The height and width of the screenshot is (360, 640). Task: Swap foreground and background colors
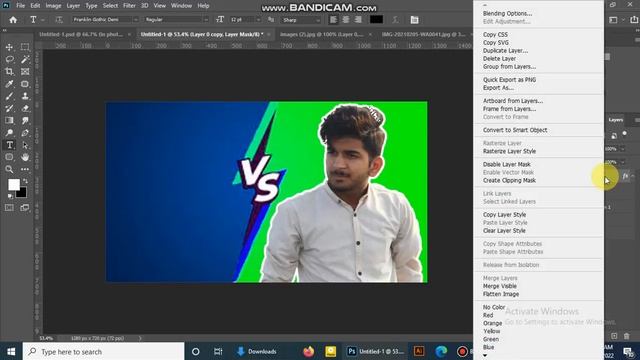click(x=25, y=180)
